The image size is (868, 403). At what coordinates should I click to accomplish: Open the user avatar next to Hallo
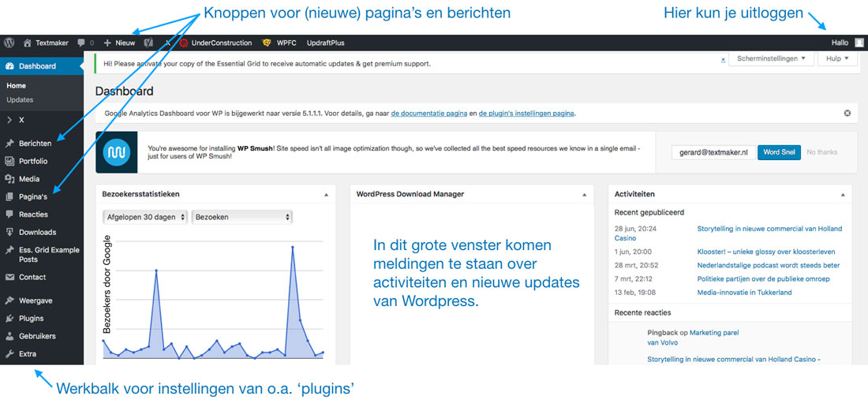coord(859,43)
